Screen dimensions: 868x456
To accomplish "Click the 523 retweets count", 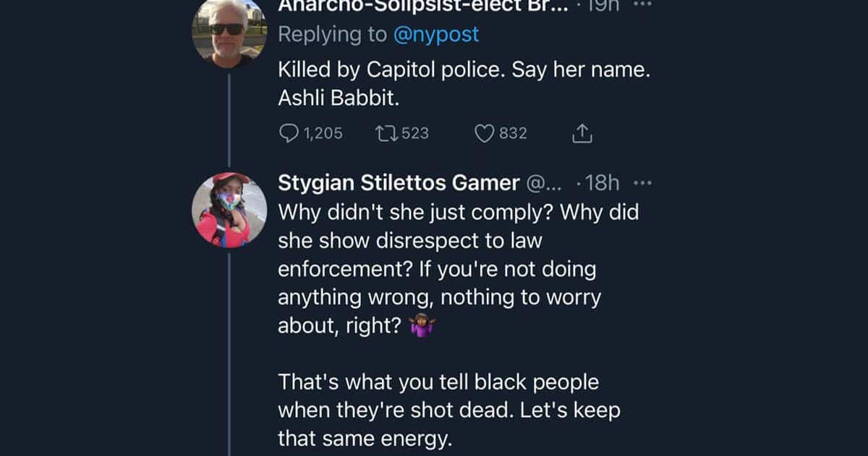I will pyautogui.click(x=414, y=133).
